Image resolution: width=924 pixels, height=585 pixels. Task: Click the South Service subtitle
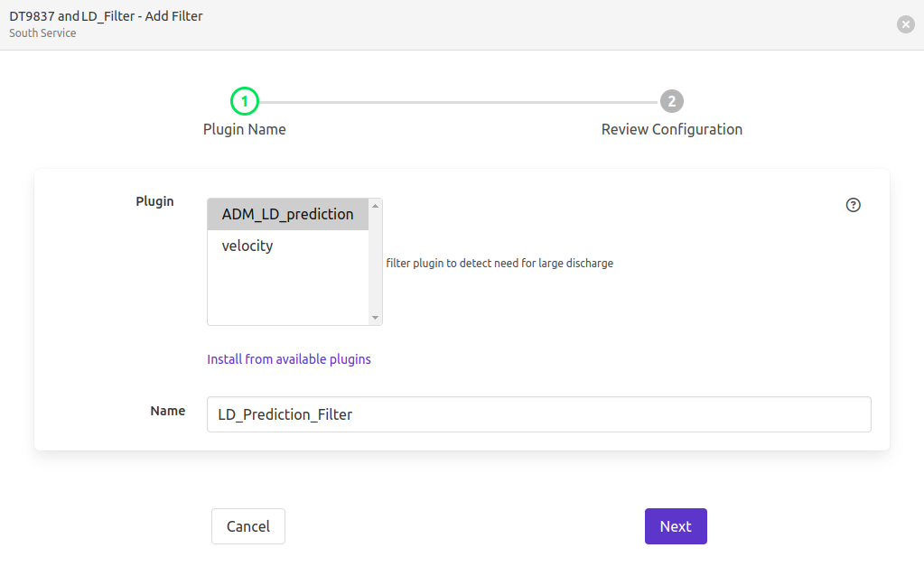(42, 33)
